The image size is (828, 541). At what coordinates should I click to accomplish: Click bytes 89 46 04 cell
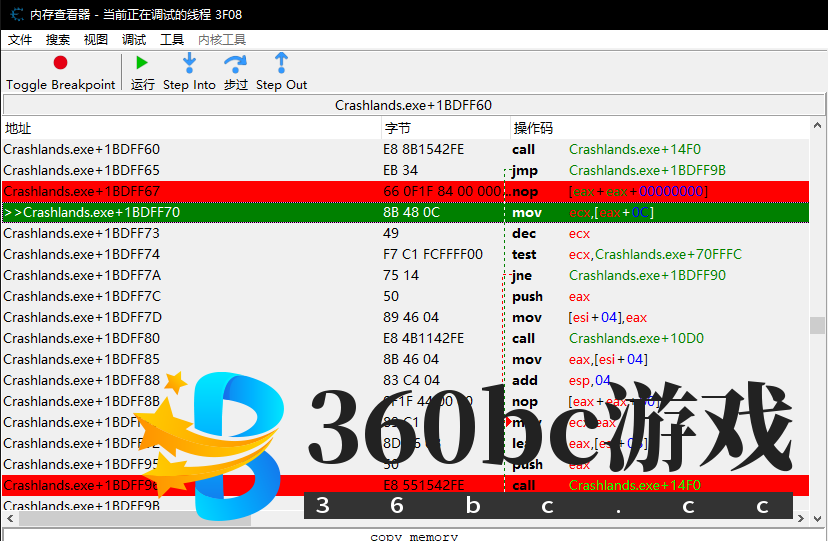coord(411,317)
